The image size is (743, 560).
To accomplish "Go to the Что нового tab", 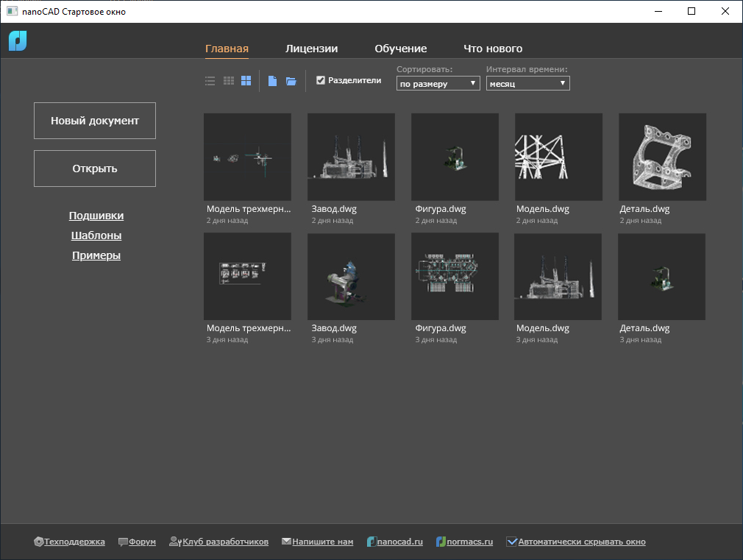I will click(493, 49).
